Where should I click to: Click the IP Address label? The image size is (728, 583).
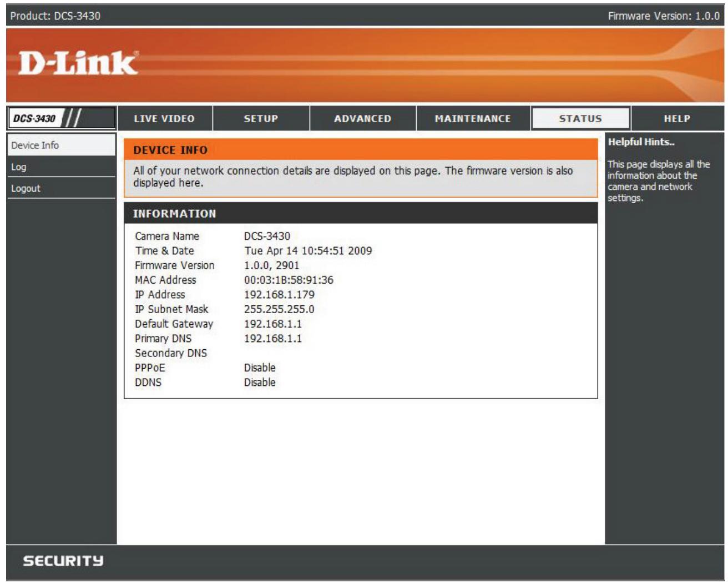point(160,294)
